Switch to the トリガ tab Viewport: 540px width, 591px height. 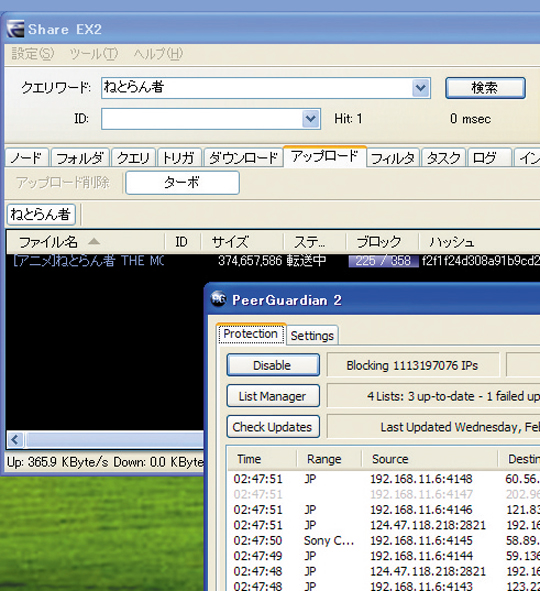tap(179, 158)
